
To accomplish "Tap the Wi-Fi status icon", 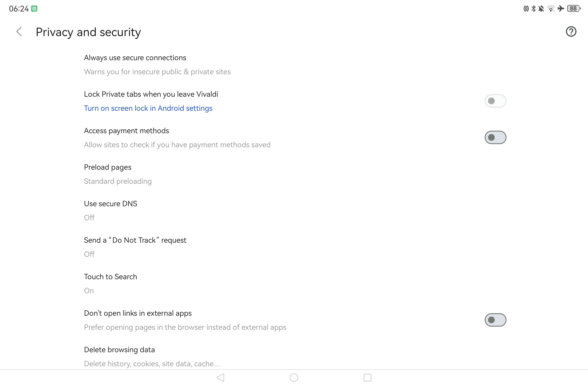I will pos(551,9).
